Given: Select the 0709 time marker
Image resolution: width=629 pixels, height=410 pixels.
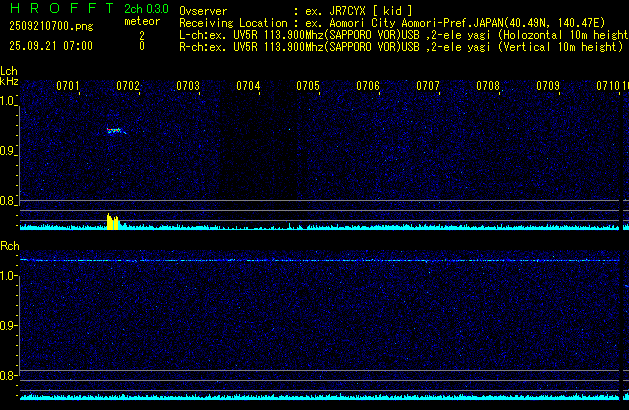Looking at the screenshot, I should (548, 86).
